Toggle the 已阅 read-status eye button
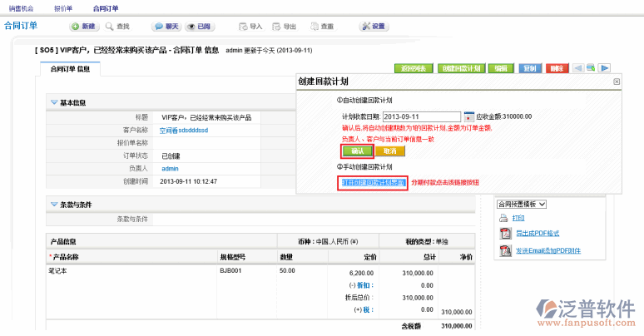This screenshot has height=336, width=644. 196,27
